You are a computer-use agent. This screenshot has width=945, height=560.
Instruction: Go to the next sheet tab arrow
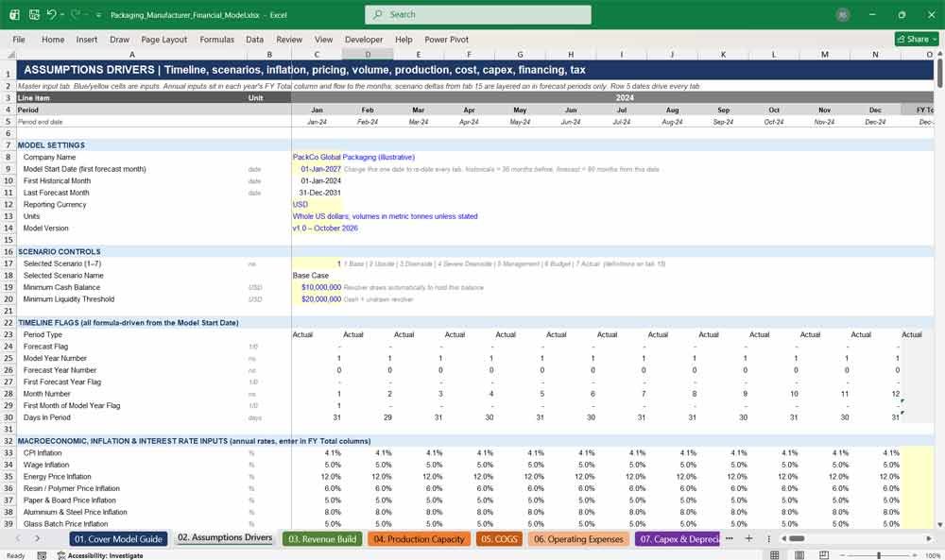(x=38, y=538)
